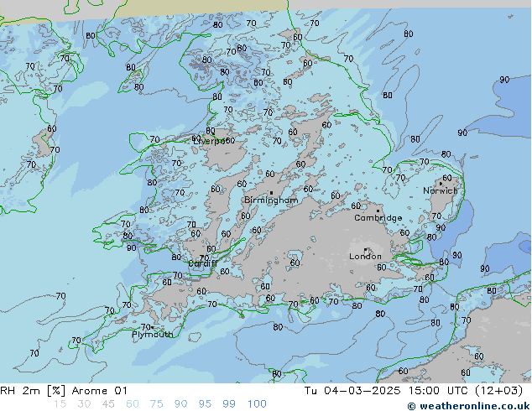
Task: Click the Birmingham city label
Action: pyautogui.click(x=271, y=200)
